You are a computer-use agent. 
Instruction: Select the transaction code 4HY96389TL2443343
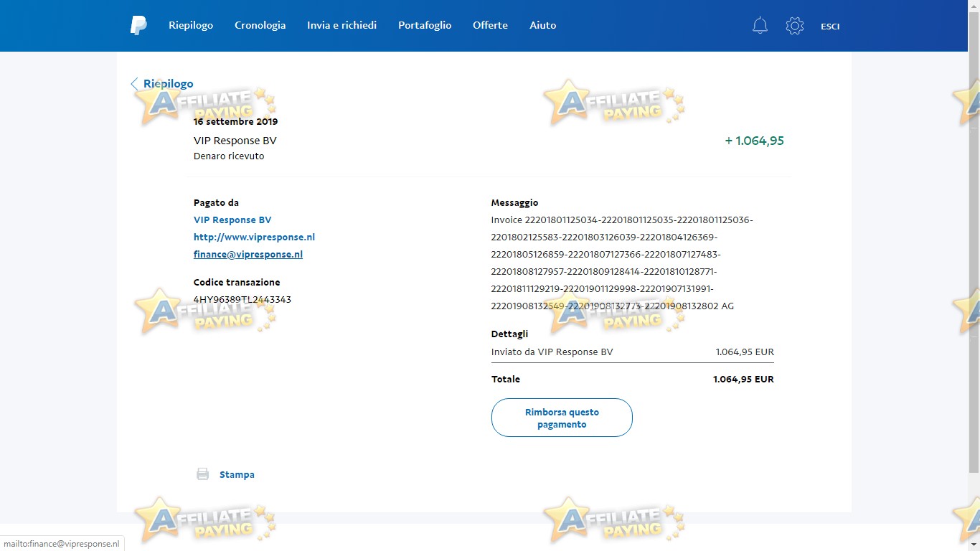pyautogui.click(x=242, y=300)
